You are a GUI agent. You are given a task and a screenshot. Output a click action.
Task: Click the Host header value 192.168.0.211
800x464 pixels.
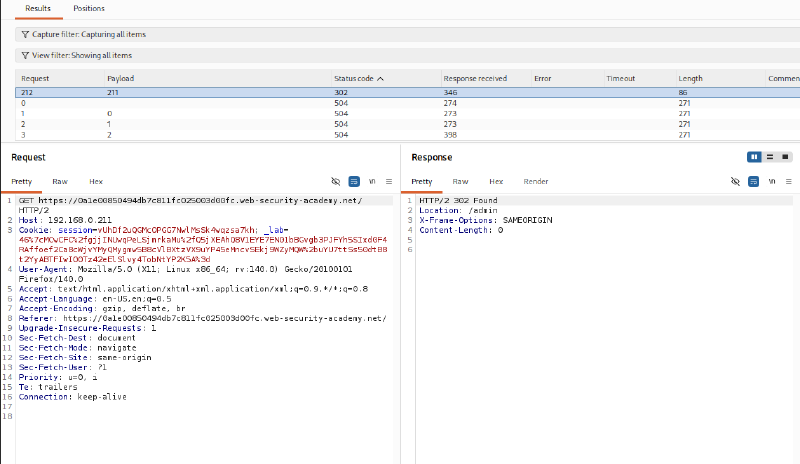tap(80, 220)
